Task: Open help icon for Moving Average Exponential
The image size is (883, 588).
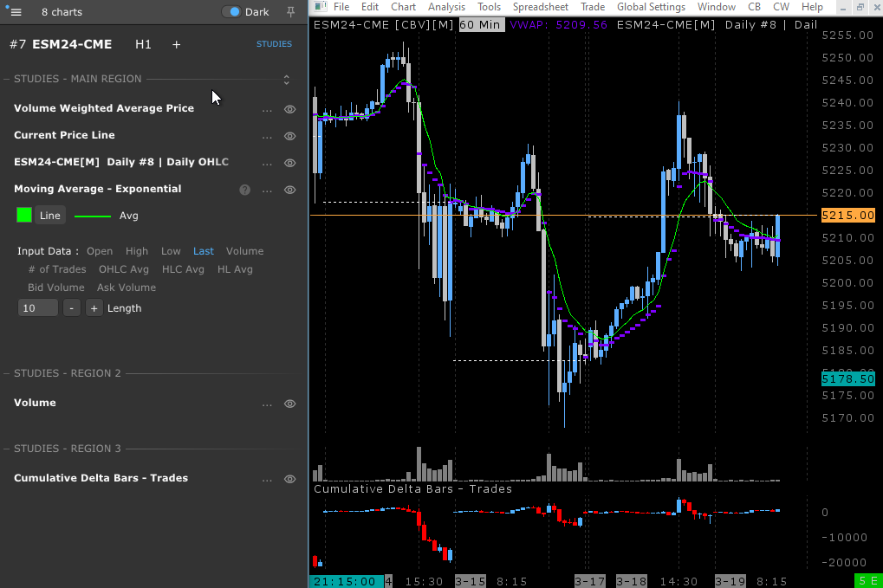Action: (x=244, y=190)
